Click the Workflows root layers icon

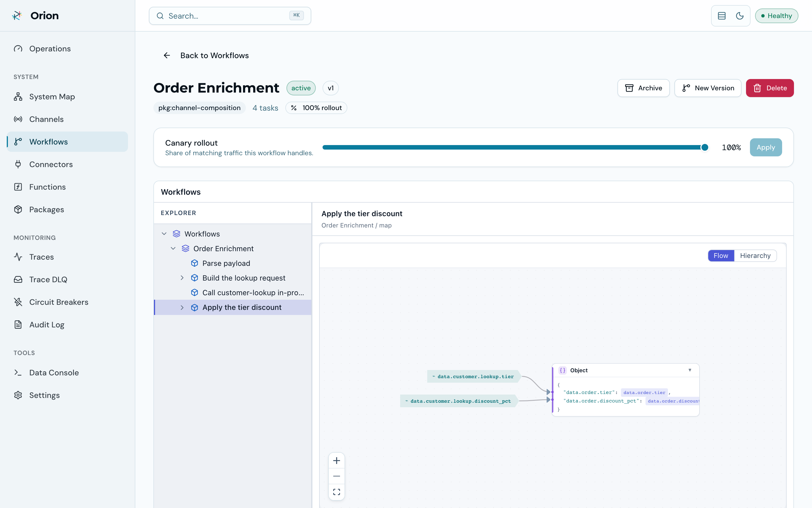tap(176, 234)
